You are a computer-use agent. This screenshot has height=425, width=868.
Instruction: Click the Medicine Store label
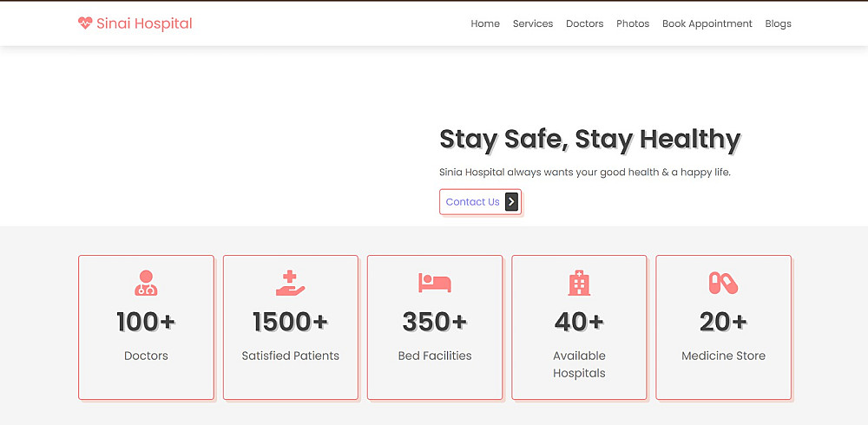coord(723,356)
